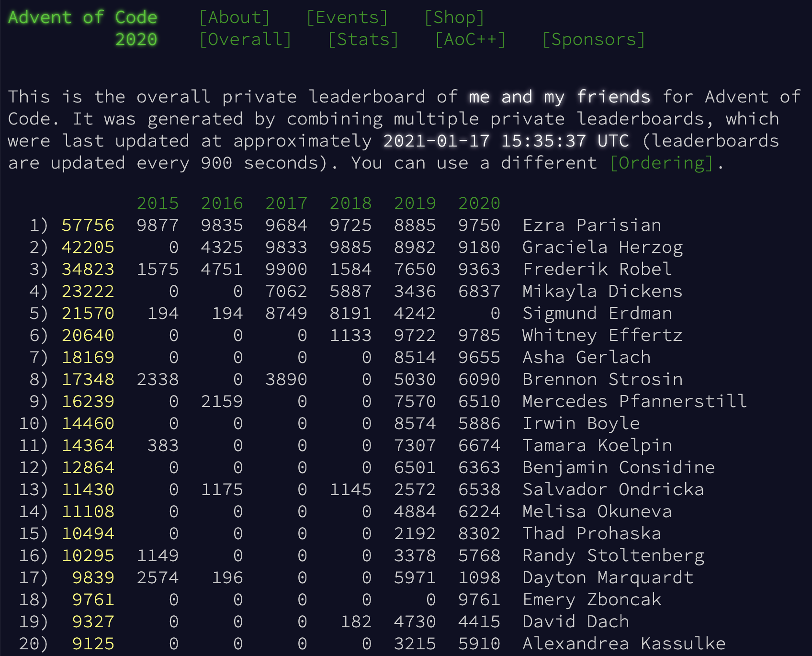Open the About page

[235, 18]
